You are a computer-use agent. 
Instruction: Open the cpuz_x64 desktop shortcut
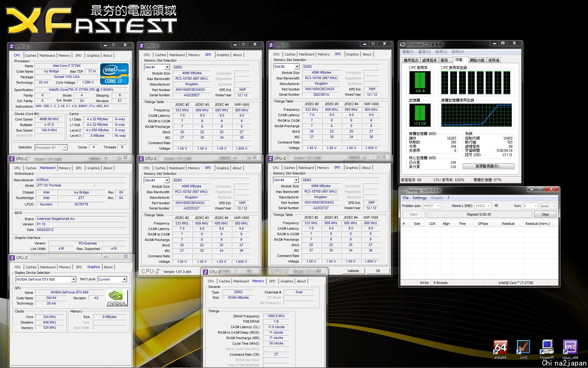tap(570, 350)
